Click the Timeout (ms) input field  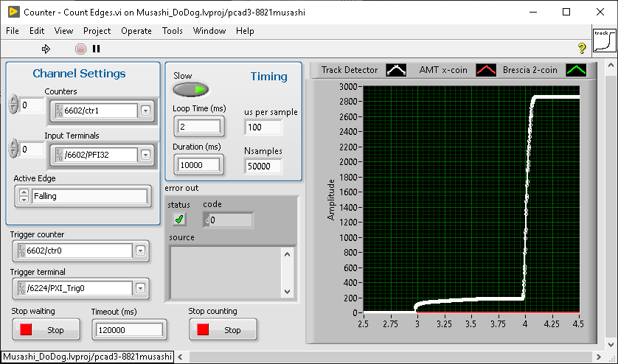click(128, 330)
